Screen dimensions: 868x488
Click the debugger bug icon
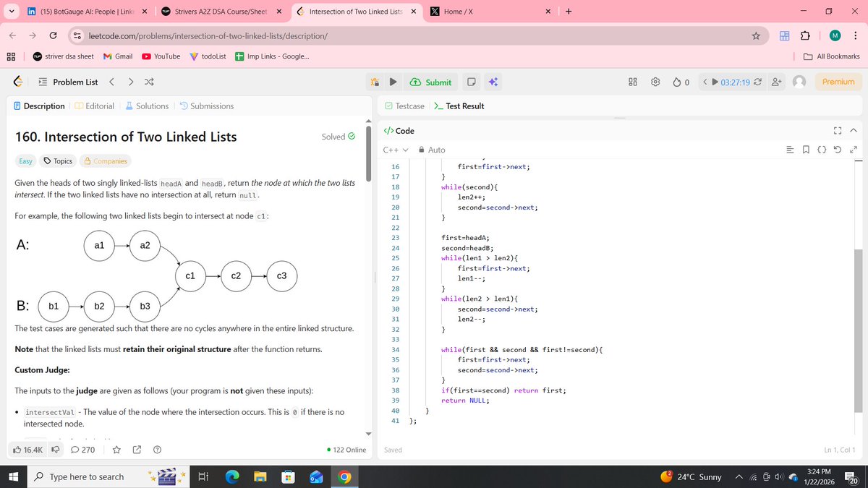[375, 82]
